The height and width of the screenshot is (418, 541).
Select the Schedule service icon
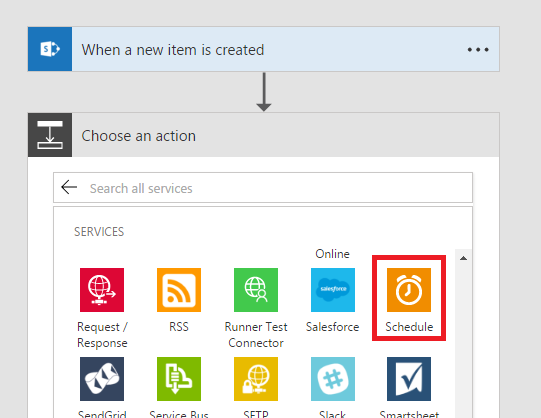(x=409, y=290)
